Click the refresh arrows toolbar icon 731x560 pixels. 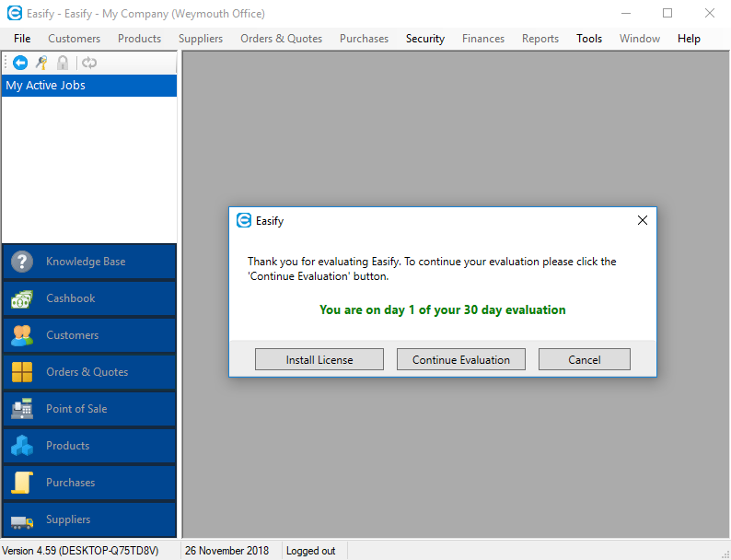[x=89, y=63]
